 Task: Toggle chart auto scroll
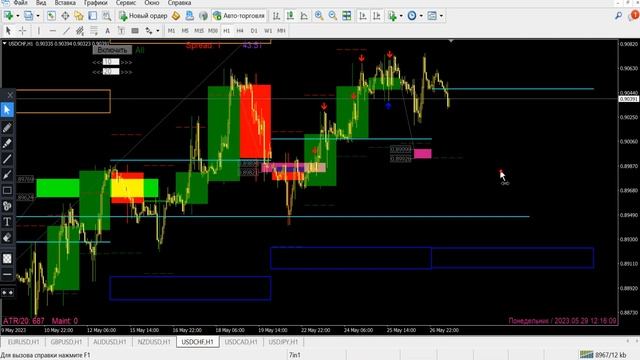(362, 16)
